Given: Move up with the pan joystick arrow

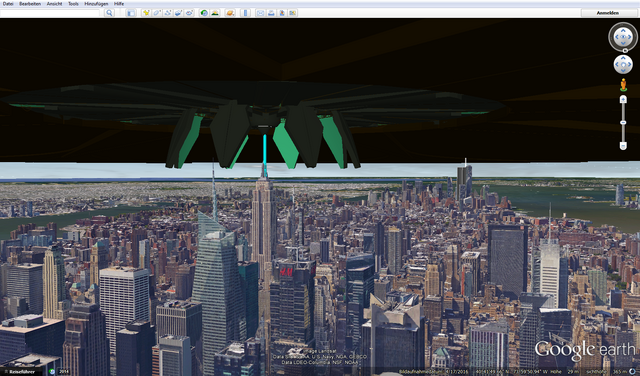Looking at the screenshot, I should coord(623,58).
